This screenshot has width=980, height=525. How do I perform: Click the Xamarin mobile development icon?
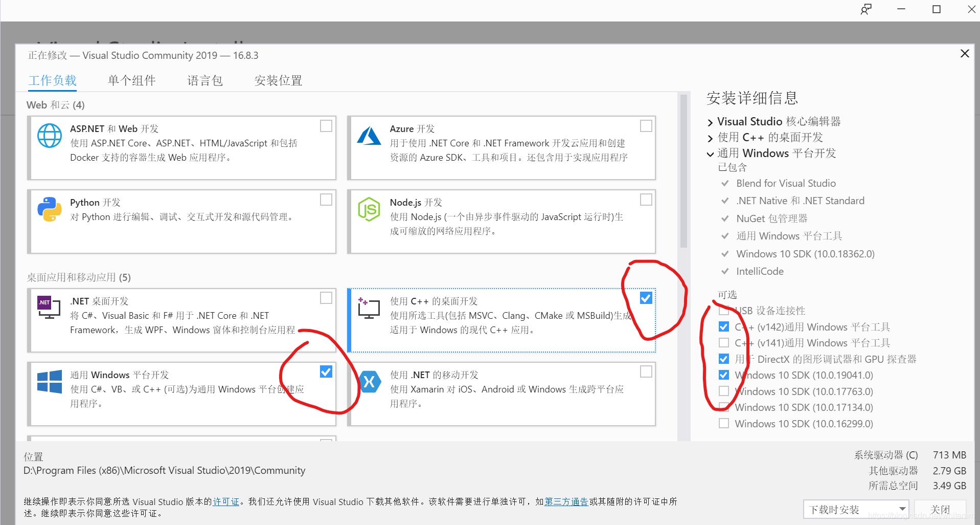369,382
